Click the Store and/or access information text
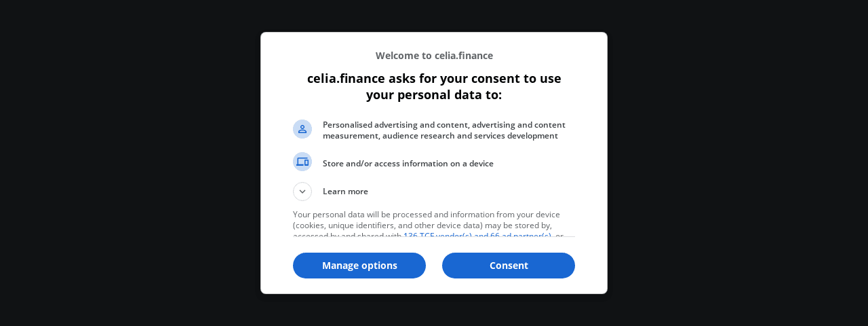Screen dimensions: 868x326 point(408,164)
